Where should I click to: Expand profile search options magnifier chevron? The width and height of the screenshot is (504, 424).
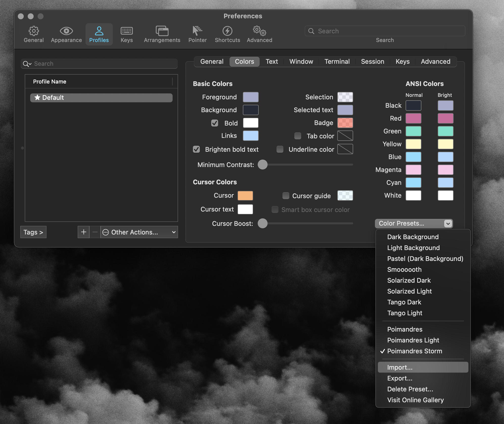tap(27, 64)
